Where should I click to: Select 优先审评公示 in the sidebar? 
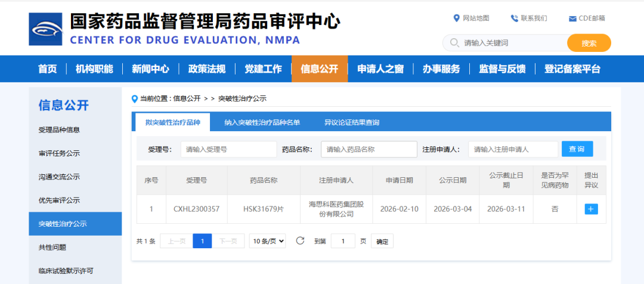pos(59,200)
